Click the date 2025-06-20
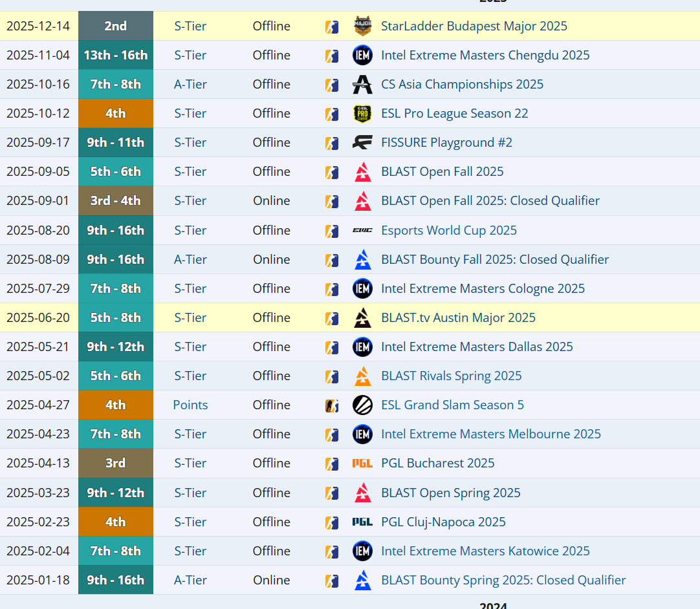 [x=38, y=317]
